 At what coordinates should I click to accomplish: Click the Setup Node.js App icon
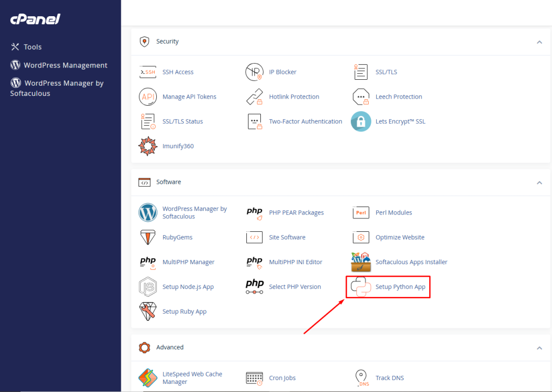coord(148,287)
